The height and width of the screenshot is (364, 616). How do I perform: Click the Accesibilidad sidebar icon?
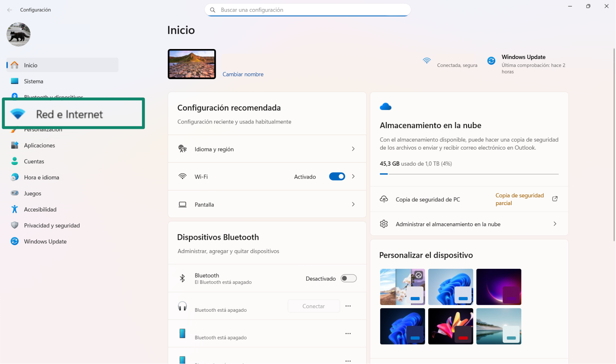pos(15,209)
